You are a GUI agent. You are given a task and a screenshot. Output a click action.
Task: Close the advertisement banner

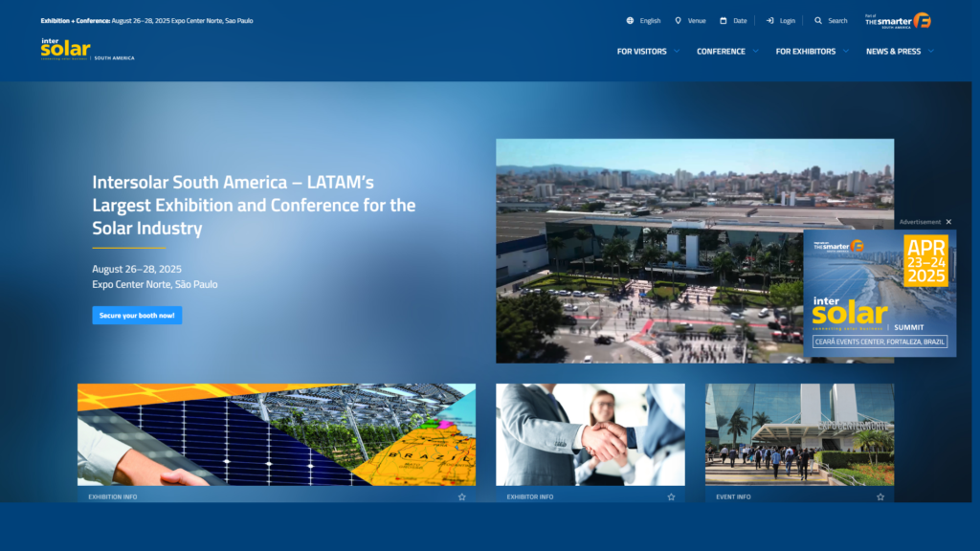948,222
